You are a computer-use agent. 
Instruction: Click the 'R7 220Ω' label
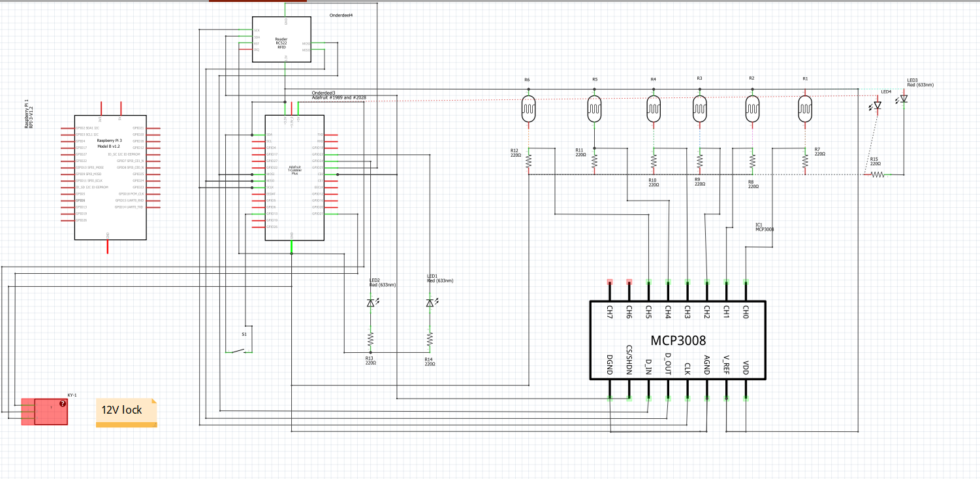[x=820, y=152]
